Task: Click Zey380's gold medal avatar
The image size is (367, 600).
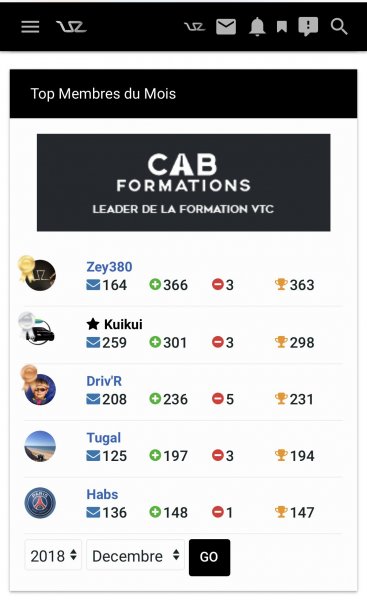Action: coord(38,273)
